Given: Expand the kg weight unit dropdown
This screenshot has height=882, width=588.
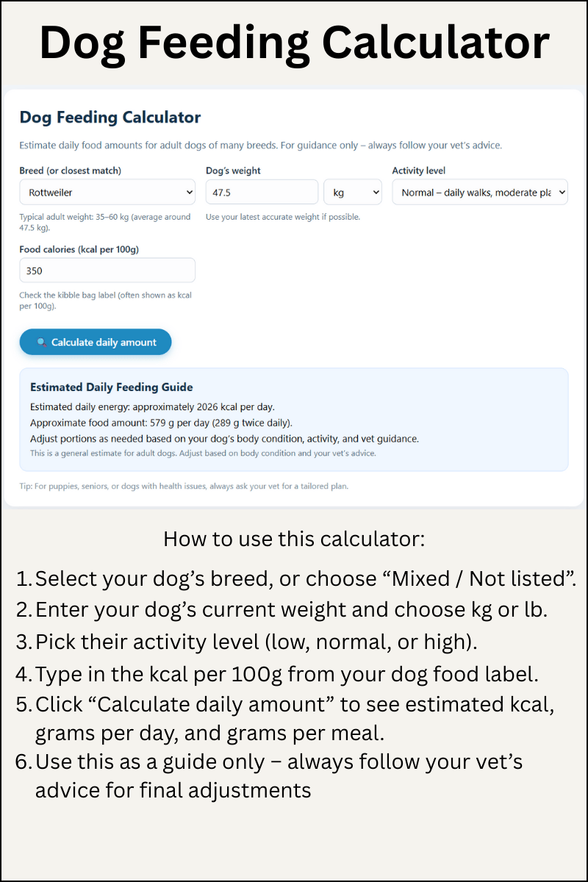Looking at the screenshot, I should pyautogui.click(x=353, y=193).
